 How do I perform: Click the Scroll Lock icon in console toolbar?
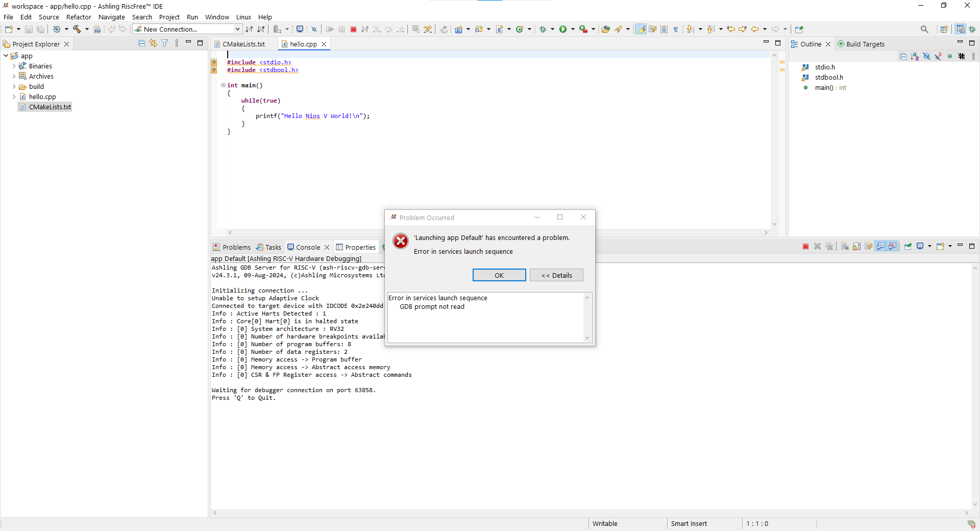(x=856, y=246)
